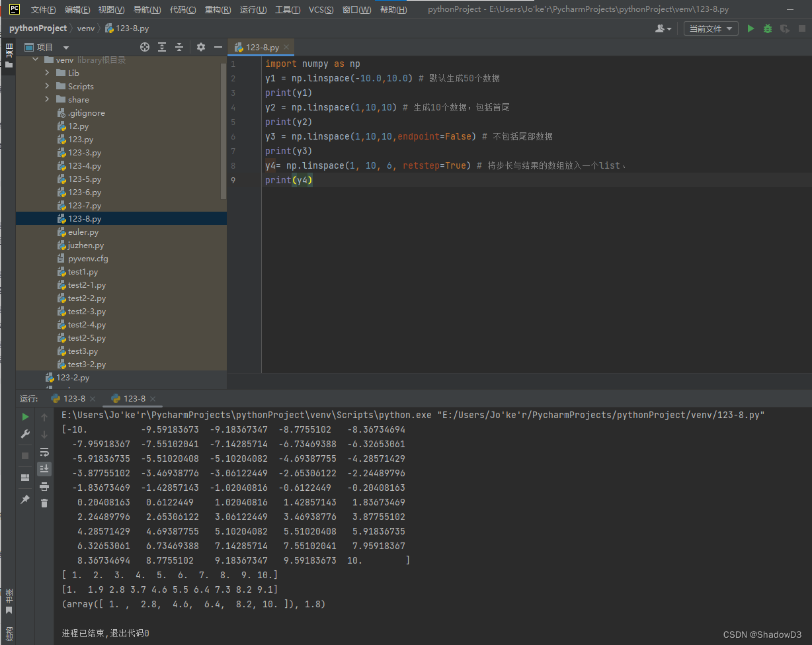Viewport: 812px width, 645px height.
Task: Open the 运行(U) menu
Action: pyautogui.click(x=253, y=10)
